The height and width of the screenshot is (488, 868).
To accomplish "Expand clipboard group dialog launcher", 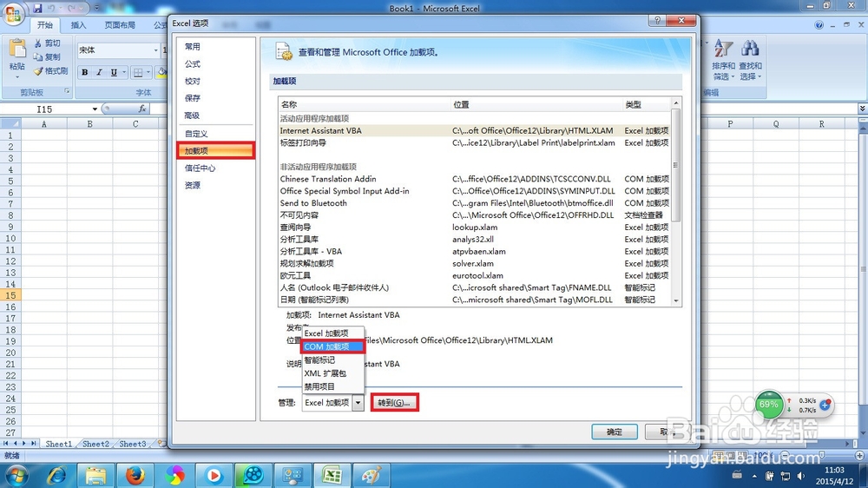I will [67, 92].
